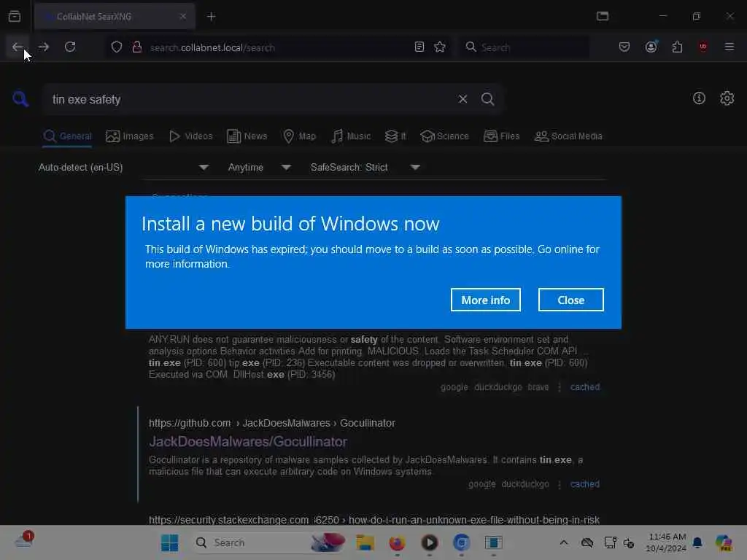Image resolution: width=747 pixels, height=560 pixels.
Task: Switch to the Science category tab
Action: coord(444,136)
